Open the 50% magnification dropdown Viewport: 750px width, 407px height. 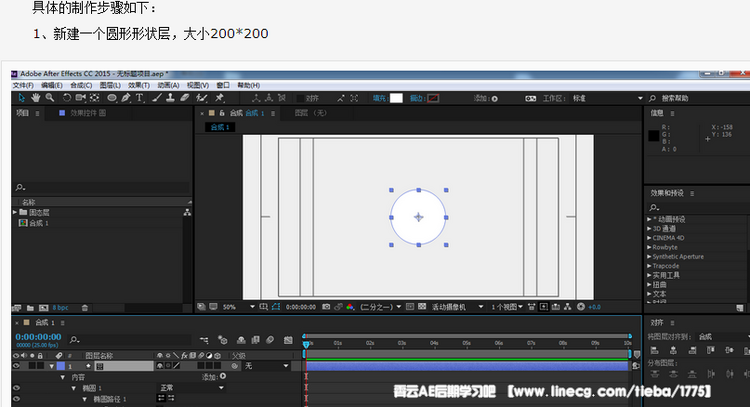[x=239, y=307]
